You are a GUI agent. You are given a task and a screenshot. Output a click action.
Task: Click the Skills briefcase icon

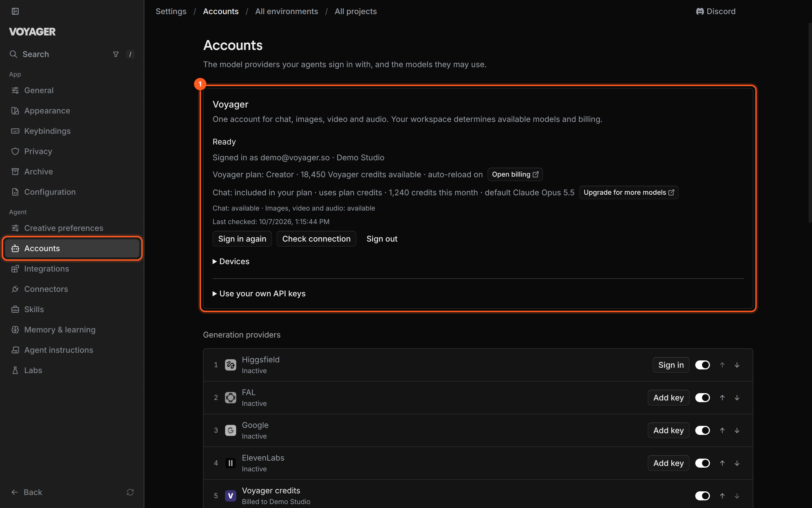(15, 309)
